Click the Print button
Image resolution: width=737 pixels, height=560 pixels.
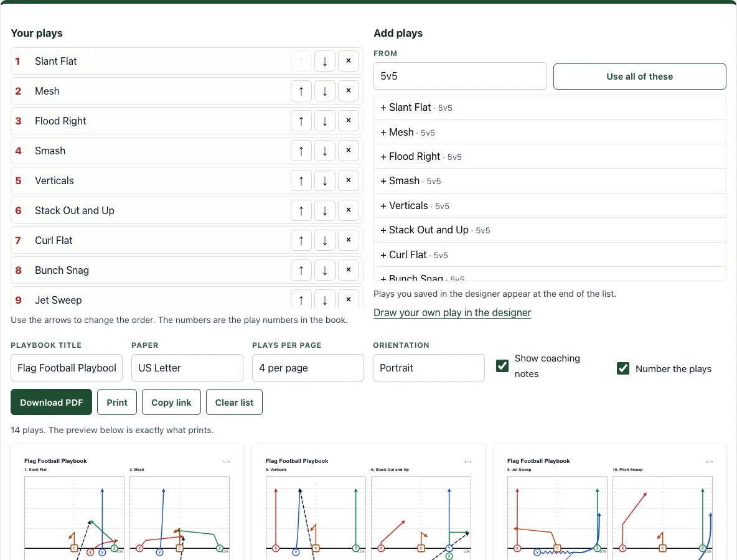(117, 402)
